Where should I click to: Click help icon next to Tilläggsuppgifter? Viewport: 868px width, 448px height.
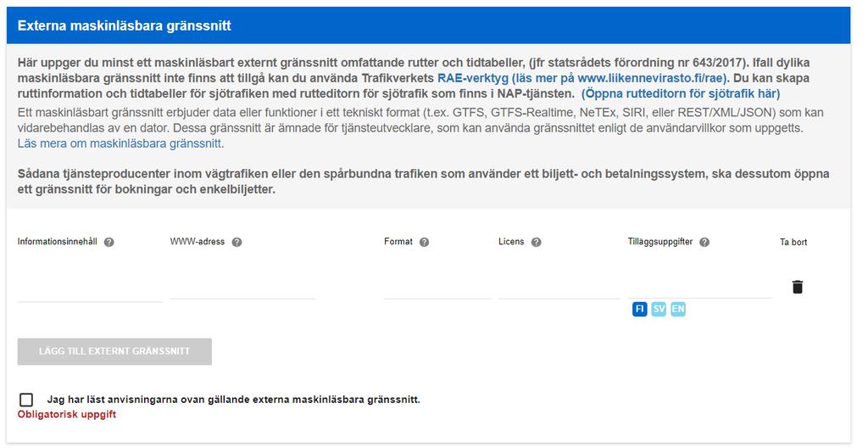704,243
